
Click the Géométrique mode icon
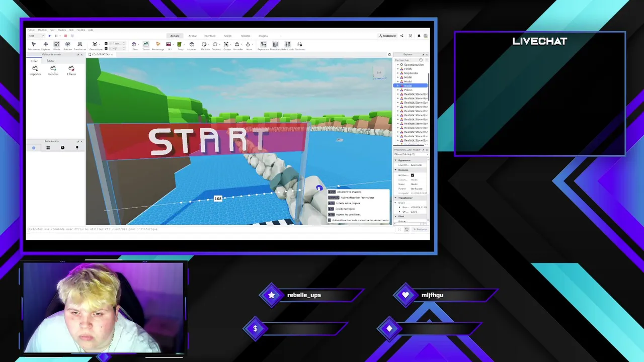pos(95,44)
